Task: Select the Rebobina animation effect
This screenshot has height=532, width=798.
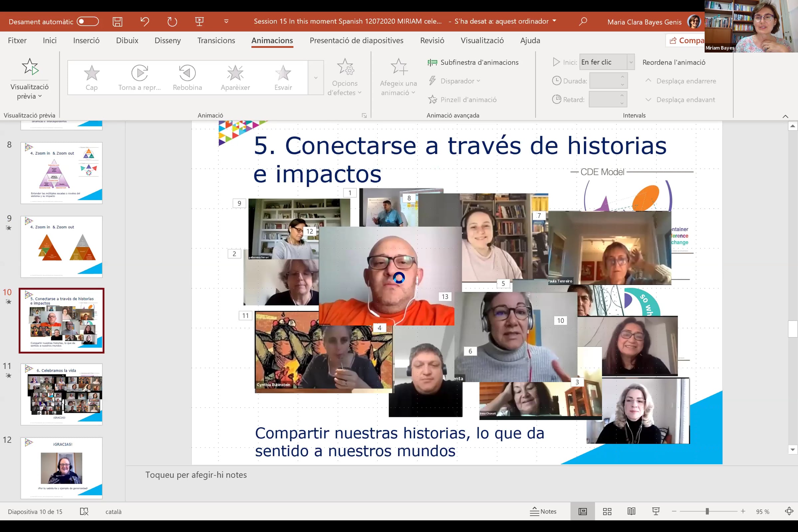Action: (x=187, y=77)
